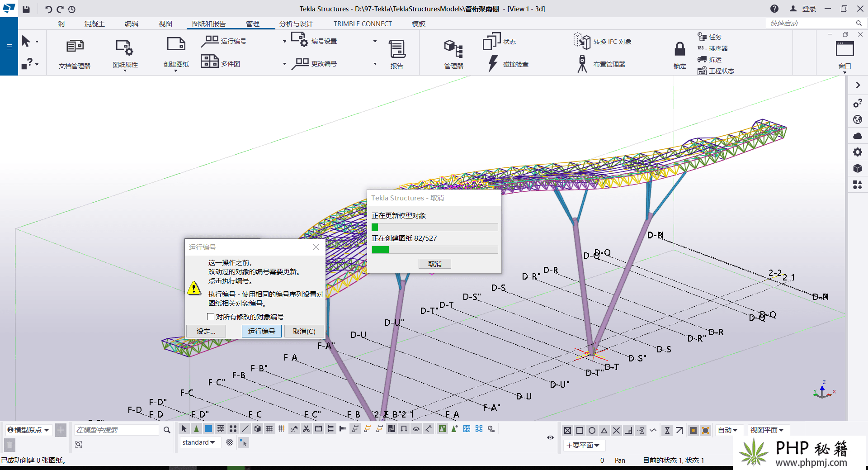Expand the 运行编号 dropdown arrow
This screenshot has height=470, width=868.
[284, 42]
